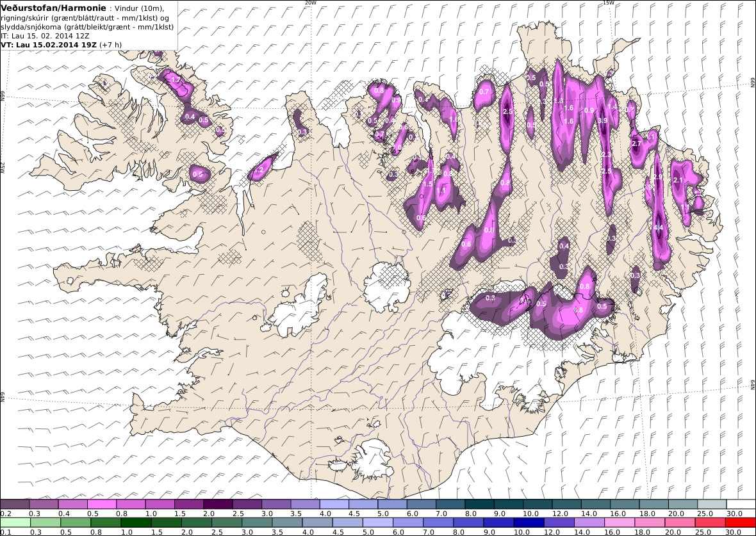Click the '(+7 h)' forecast offset text
The image size is (756, 536).
click(x=110, y=45)
